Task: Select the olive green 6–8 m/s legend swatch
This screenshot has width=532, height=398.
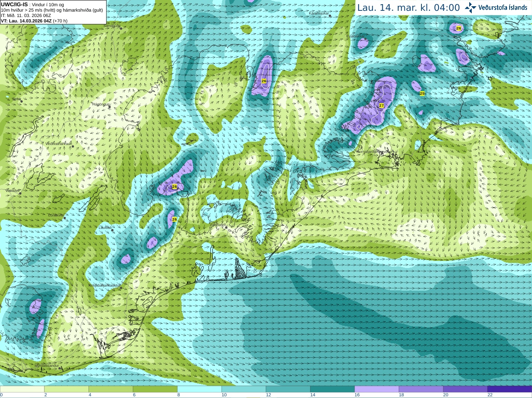Action: [x=155, y=389]
